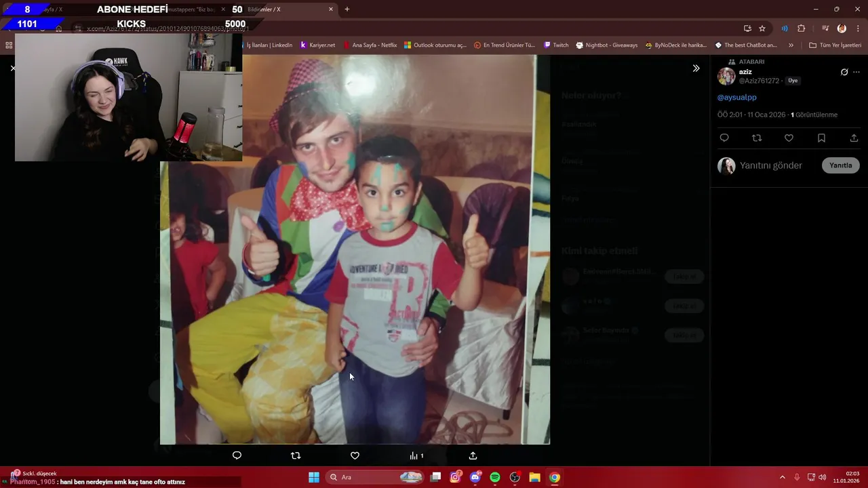Open the En Trend Ürünler bookmark
Viewport: 868px width, 488px height.
point(505,45)
